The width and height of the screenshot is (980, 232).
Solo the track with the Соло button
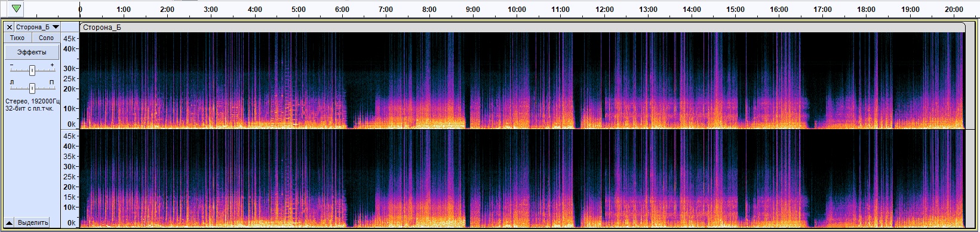(x=46, y=38)
